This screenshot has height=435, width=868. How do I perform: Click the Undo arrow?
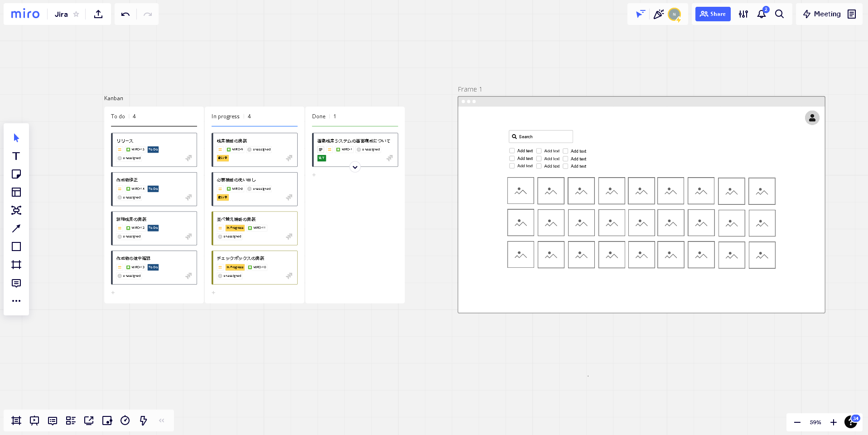[125, 14]
